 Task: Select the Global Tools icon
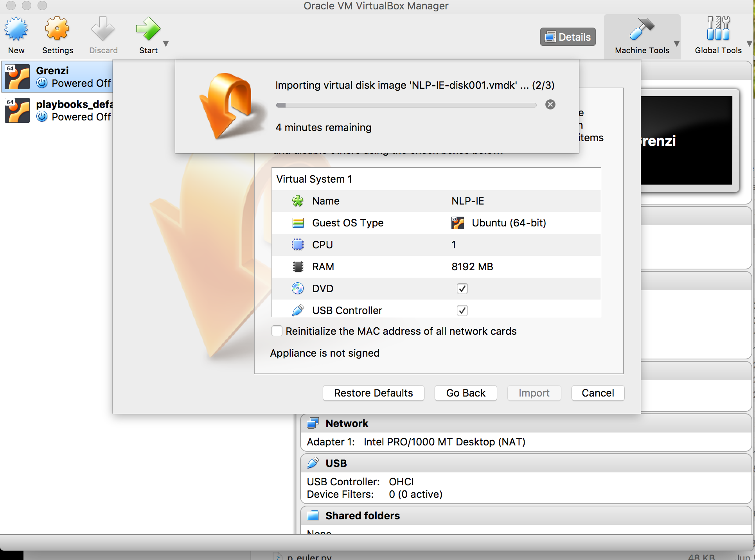click(x=718, y=29)
